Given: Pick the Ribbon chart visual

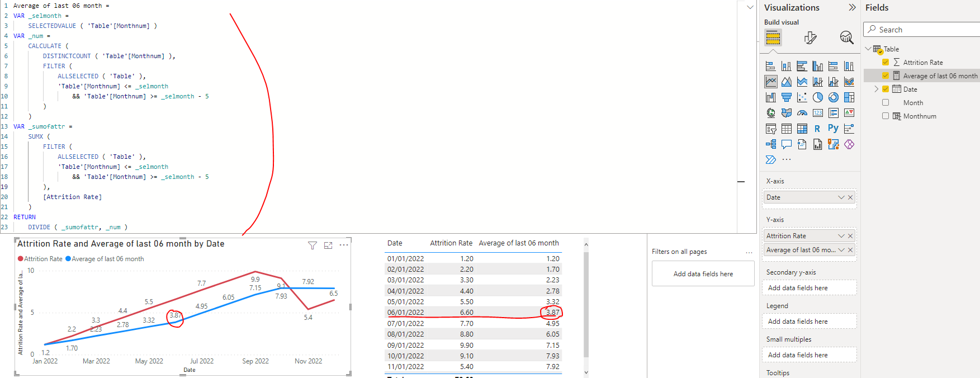Looking at the screenshot, I should 849,82.
